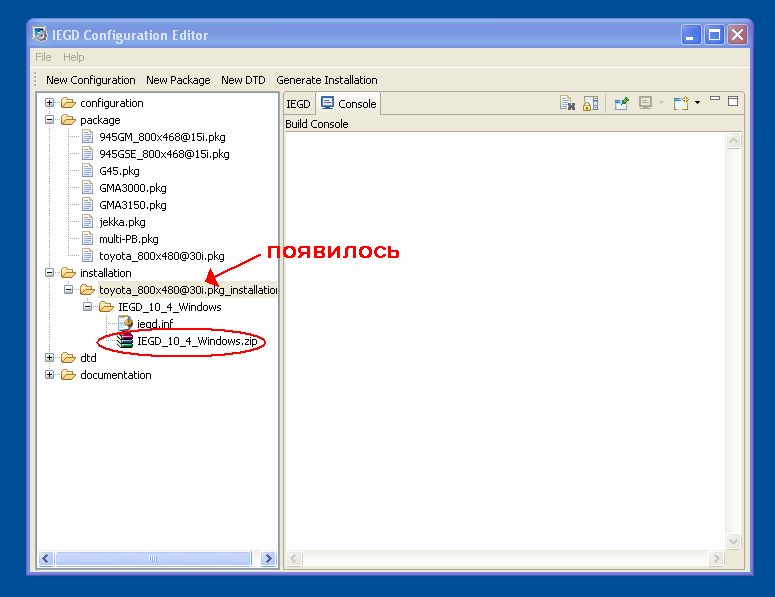The height and width of the screenshot is (597, 775).
Task: Click the Open Console icon
Action: 680,103
